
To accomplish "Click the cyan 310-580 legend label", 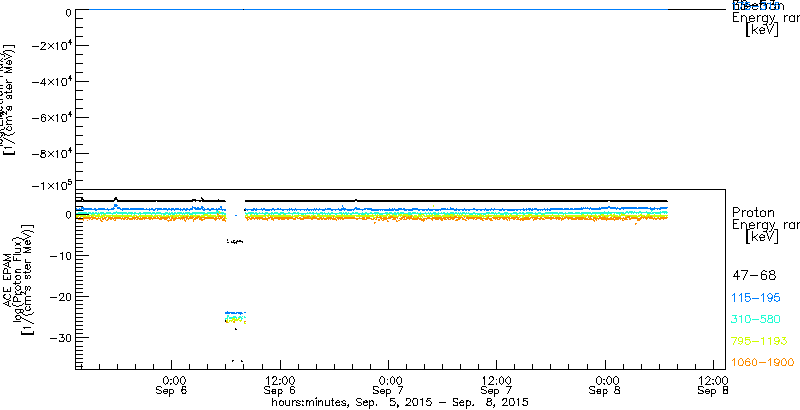I will [x=756, y=319].
